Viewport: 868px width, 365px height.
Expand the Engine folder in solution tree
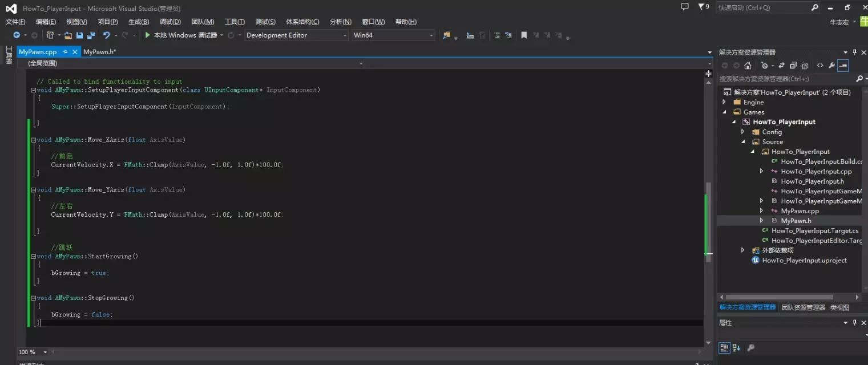pyautogui.click(x=724, y=103)
